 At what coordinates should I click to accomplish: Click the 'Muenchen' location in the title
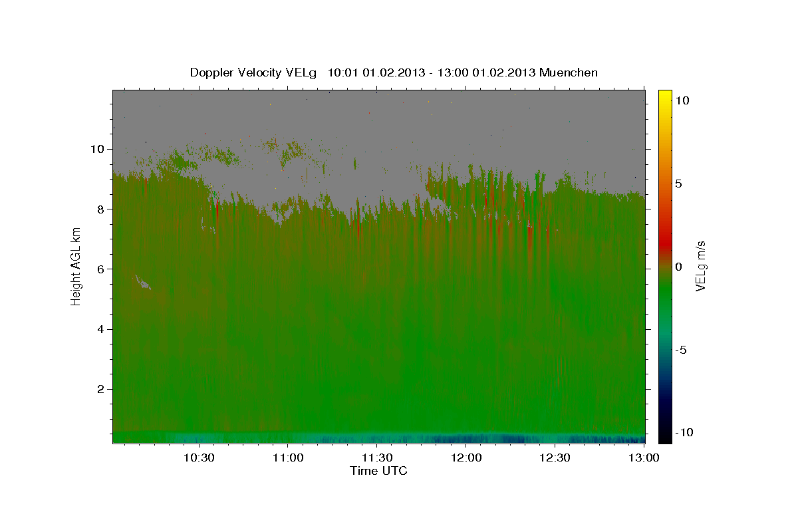(x=569, y=72)
